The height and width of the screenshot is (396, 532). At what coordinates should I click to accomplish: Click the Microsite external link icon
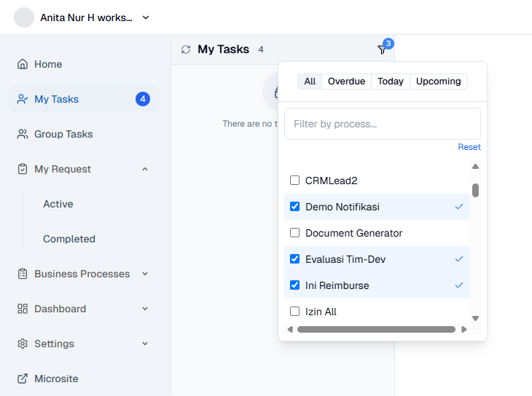[x=23, y=379]
